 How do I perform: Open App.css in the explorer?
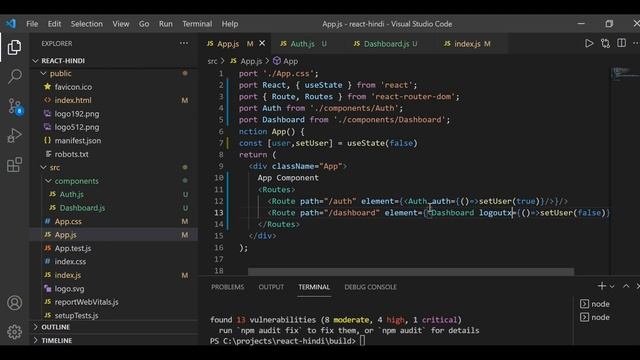coord(68,221)
